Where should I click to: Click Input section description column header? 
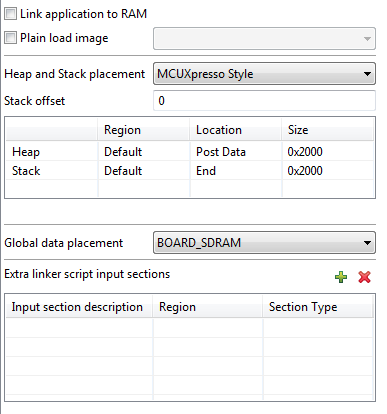point(79,307)
